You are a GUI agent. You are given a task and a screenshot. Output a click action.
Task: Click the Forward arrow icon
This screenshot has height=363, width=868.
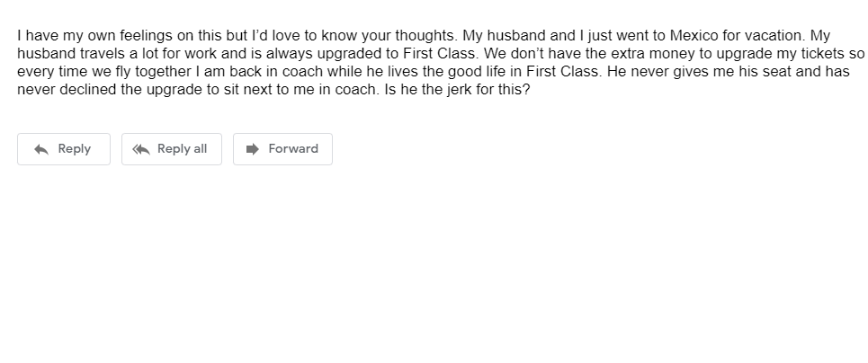pyautogui.click(x=253, y=149)
